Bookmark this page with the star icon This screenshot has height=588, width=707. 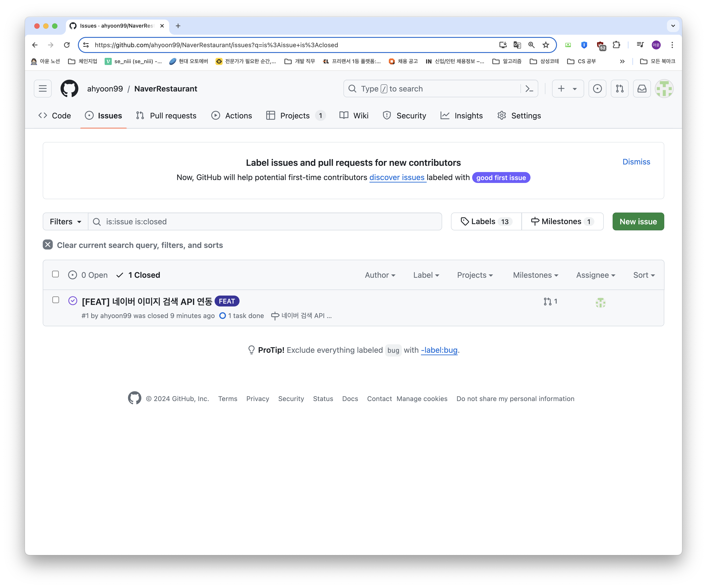pyautogui.click(x=546, y=45)
